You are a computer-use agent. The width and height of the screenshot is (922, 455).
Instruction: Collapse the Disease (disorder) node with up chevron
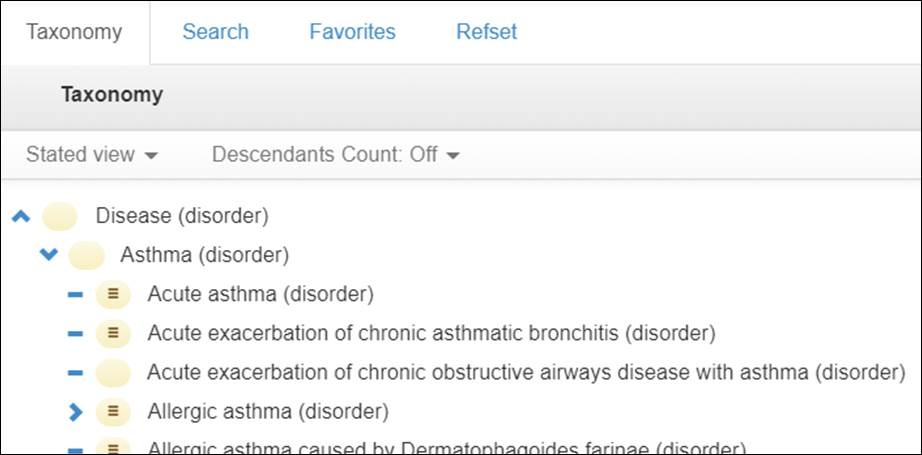(x=21, y=217)
